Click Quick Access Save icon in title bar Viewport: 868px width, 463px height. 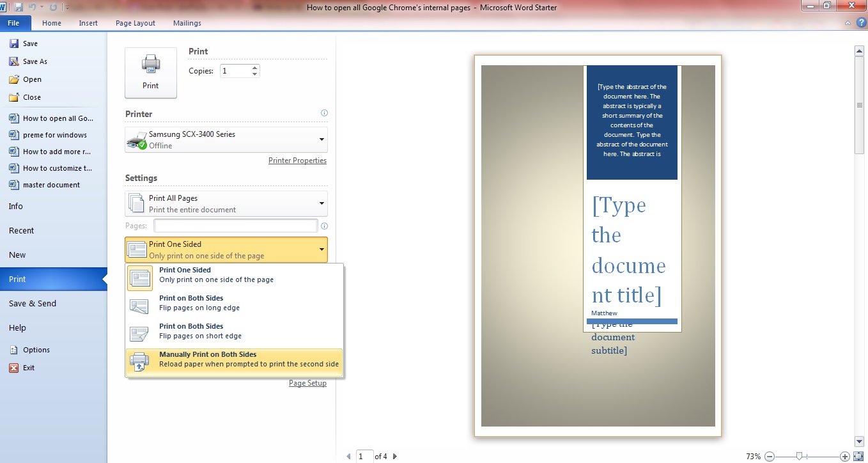pyautogui.click(x=19, y=8)
